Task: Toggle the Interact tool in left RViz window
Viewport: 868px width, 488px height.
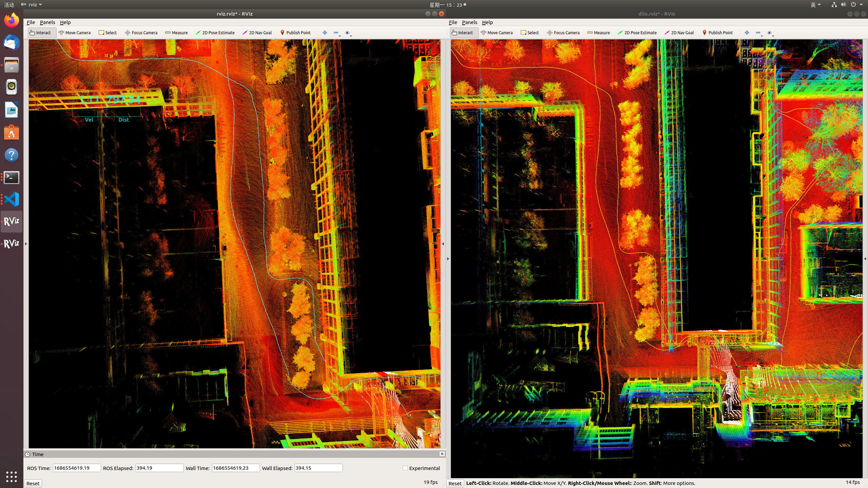Action: [x=40, y=33]
